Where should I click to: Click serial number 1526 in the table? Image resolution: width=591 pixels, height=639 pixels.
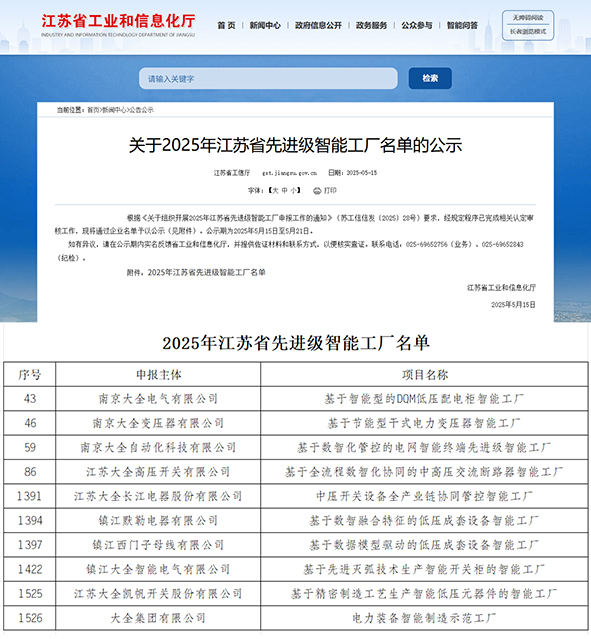(30, 618)
